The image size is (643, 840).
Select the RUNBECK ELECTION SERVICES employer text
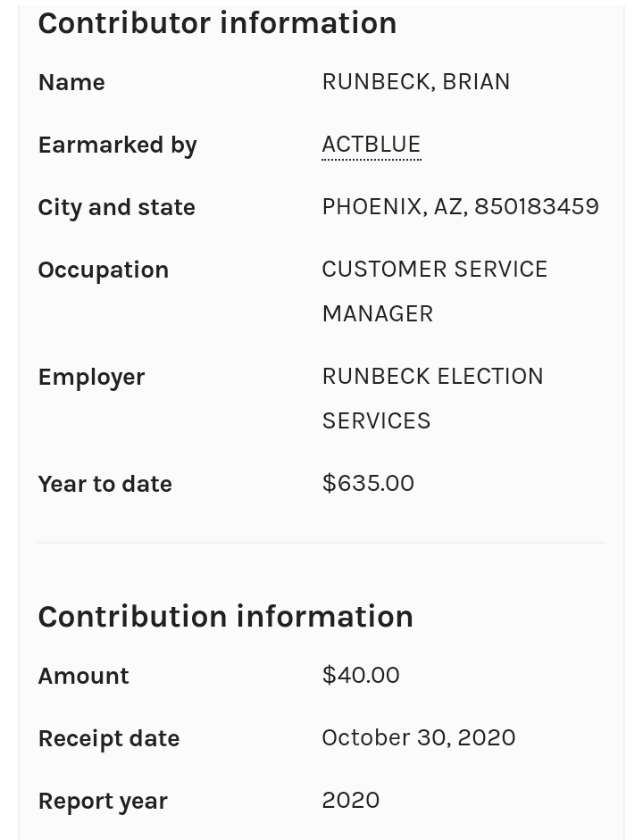(432, 398)
